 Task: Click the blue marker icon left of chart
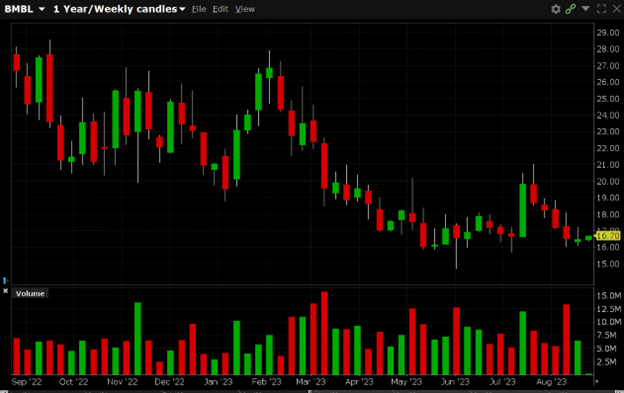[x=5, y=280]
